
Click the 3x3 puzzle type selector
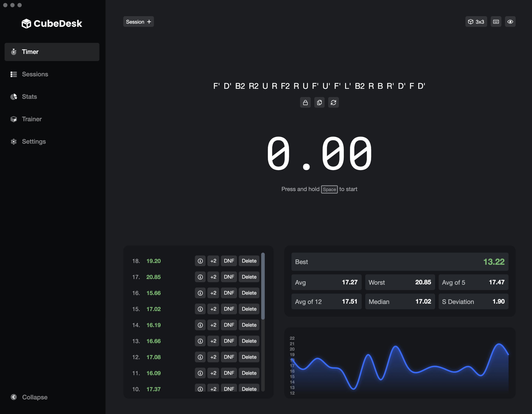click(x=476, y=21)
